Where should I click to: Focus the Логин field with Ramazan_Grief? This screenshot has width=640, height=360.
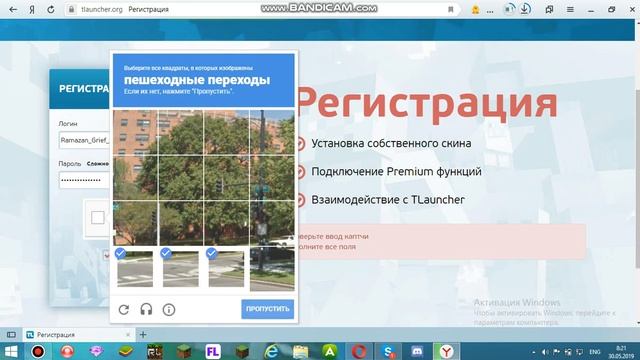coord(84,140)
